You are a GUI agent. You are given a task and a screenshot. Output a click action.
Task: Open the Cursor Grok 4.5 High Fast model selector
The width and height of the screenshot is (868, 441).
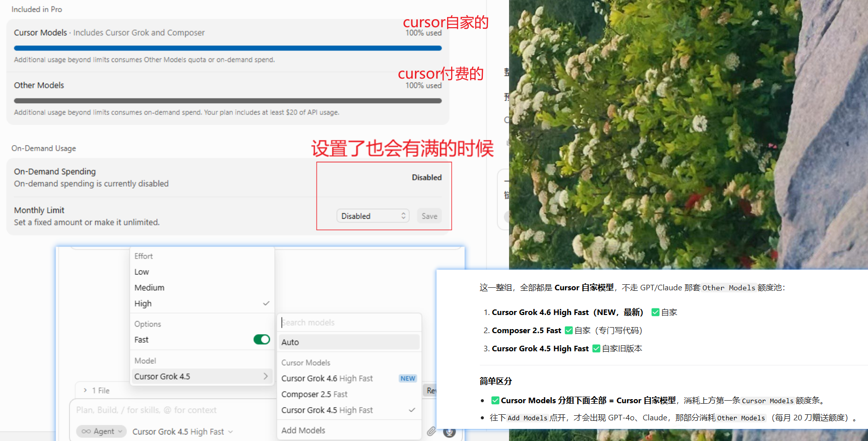[182, 432]
